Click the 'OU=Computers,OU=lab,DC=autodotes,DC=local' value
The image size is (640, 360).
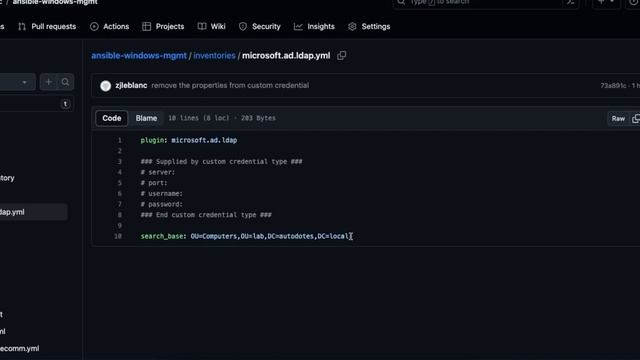pyautogui.click(x=270, y=236)
